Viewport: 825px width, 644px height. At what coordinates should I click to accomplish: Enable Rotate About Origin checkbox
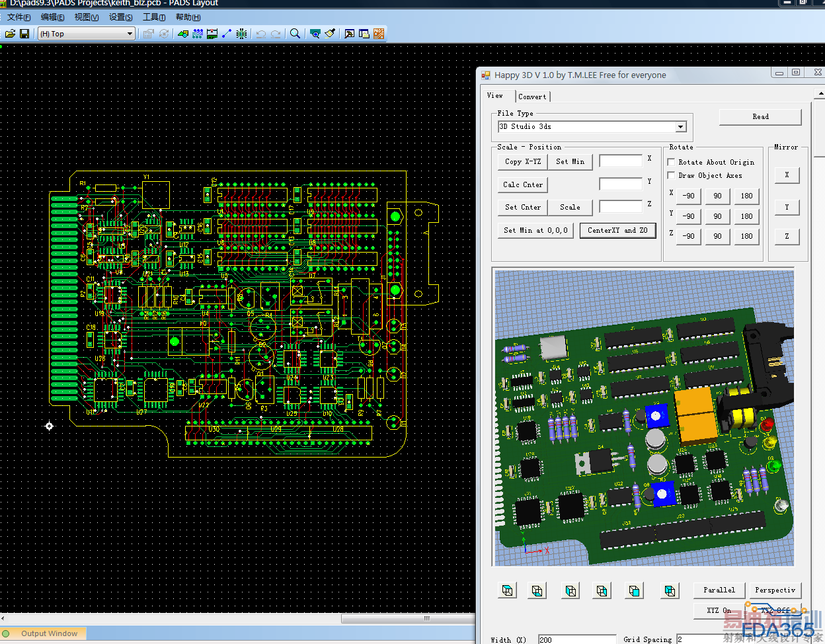click(x=671, y=162)
